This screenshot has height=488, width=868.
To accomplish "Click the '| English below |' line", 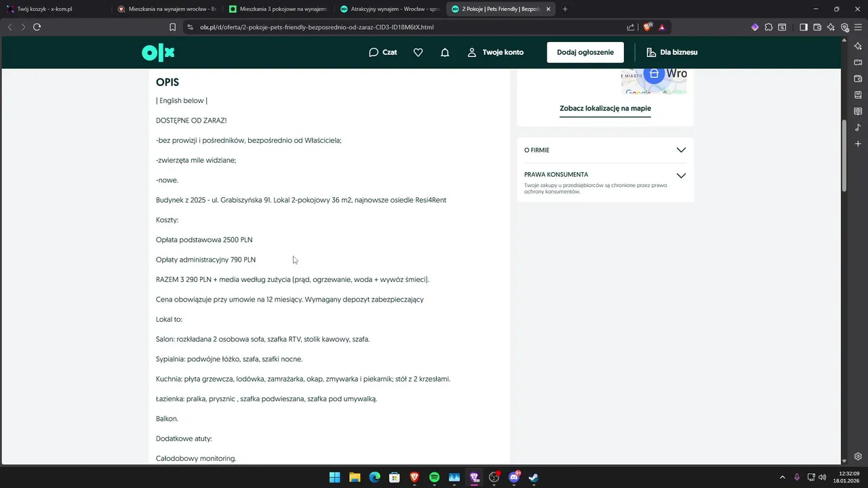I will (x=182, y=101).
